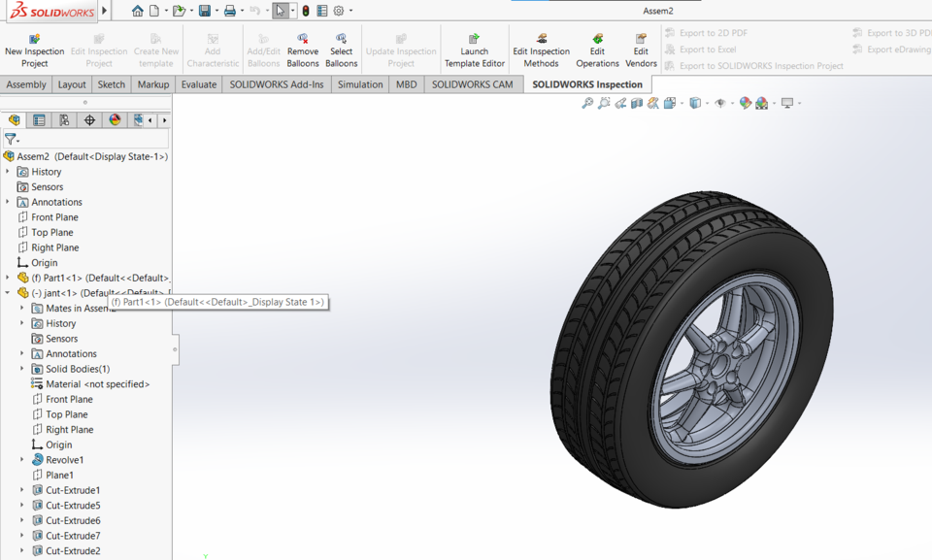Viewport: 932px width, 560px height.
Task: Open the SOLIDWORKS CAM tab
Action: coord(473,84)
